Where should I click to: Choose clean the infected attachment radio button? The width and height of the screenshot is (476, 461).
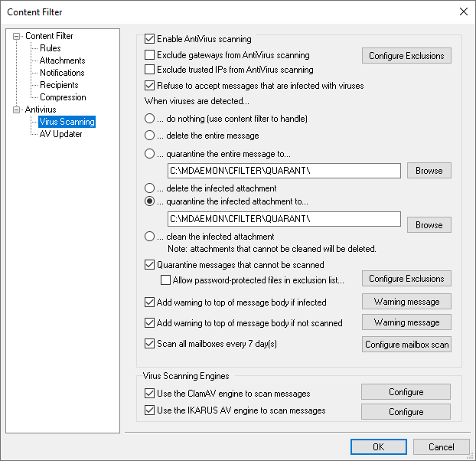[150, 237]
